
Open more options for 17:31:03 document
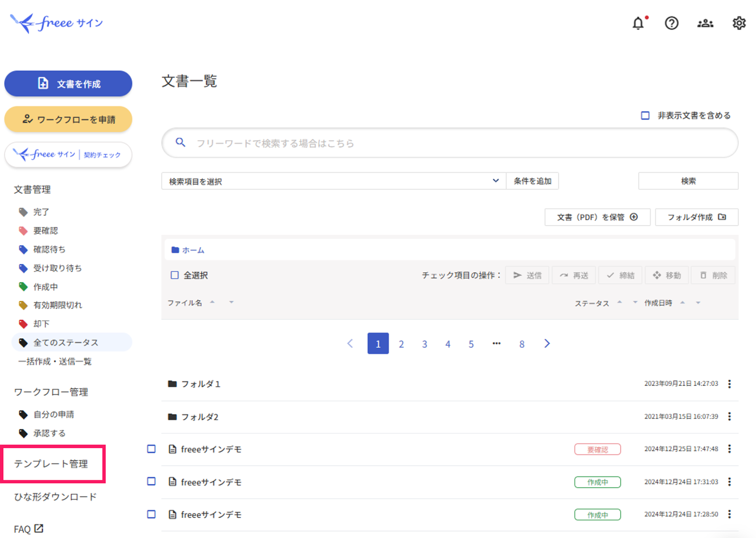tap(730, 482)
